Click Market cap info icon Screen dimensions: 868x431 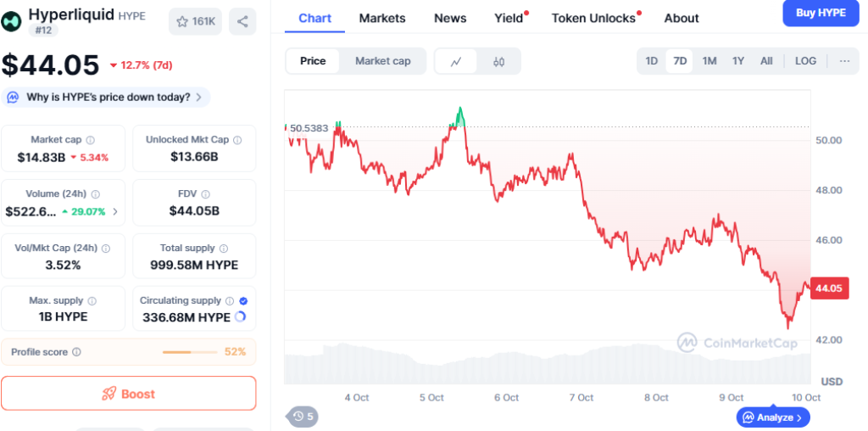(x=91, y=140)
